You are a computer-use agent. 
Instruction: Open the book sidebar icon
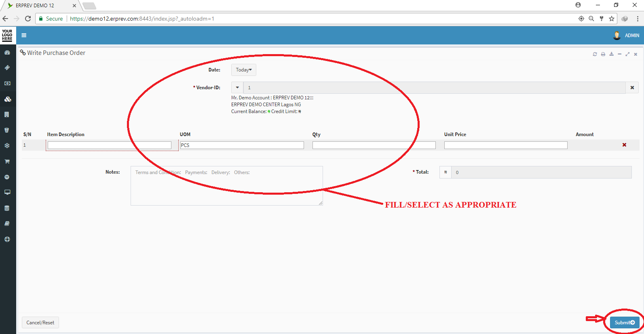7,223
